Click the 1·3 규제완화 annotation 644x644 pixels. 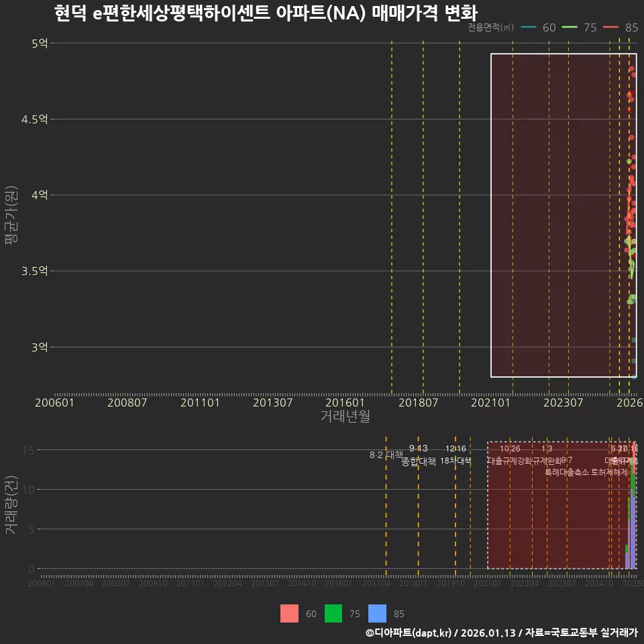click(547, 455)
